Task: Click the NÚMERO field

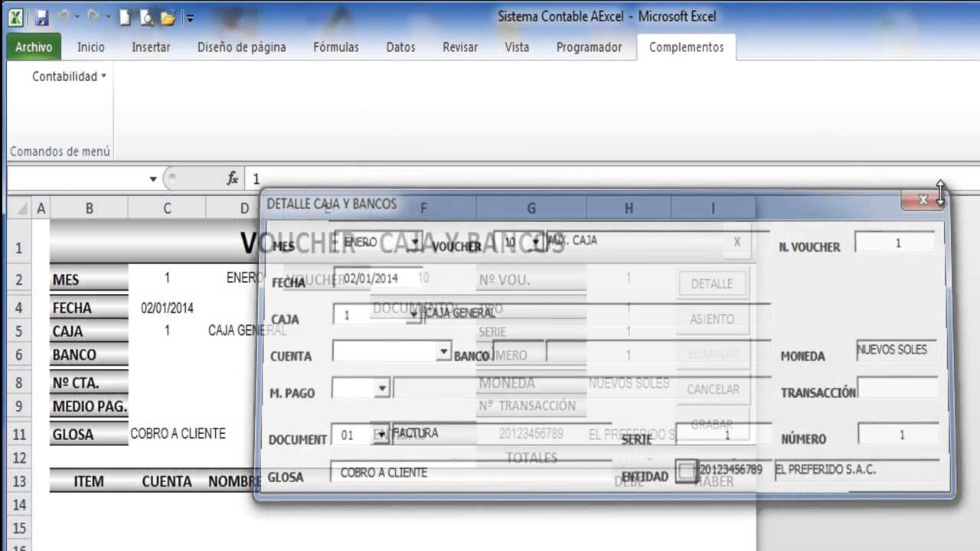Action: 897,435
